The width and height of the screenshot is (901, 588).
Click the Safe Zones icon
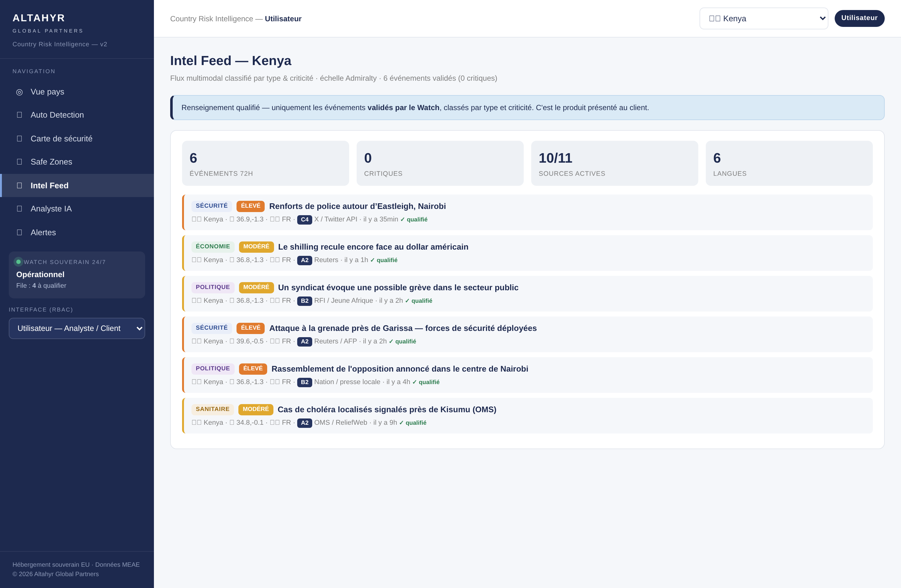19,162
